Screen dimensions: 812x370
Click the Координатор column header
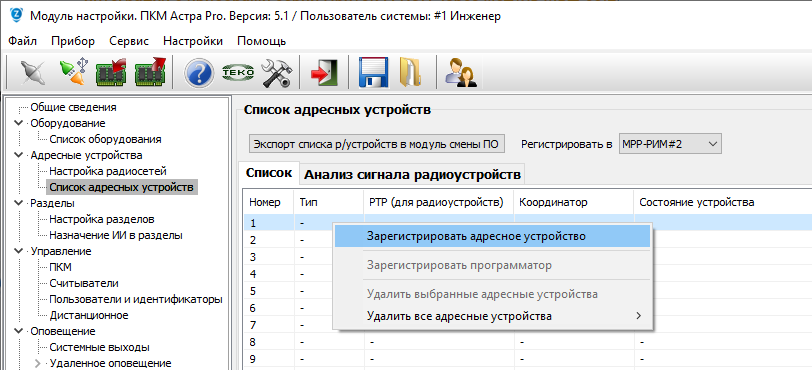pyautogui.click(x=573, y=203)
